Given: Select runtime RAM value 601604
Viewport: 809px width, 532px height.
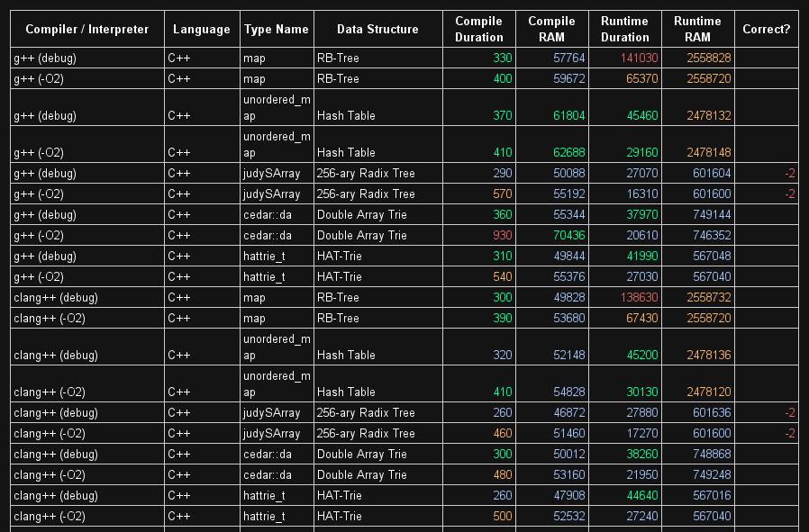Looking at the screenshot, I should point(712,173).
